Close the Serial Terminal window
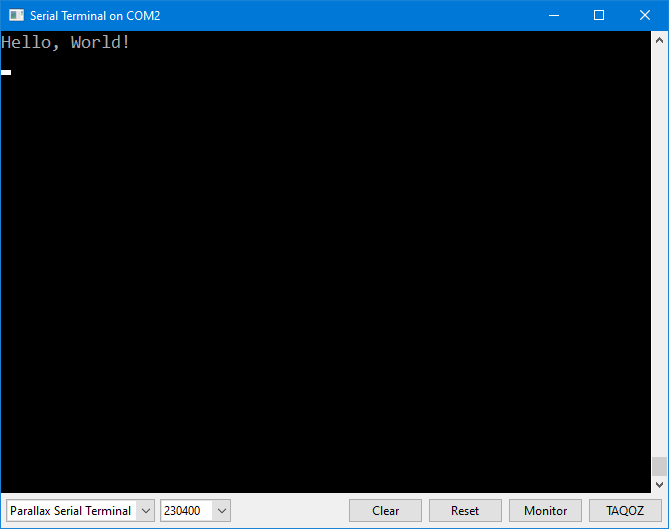 point(645,15)
